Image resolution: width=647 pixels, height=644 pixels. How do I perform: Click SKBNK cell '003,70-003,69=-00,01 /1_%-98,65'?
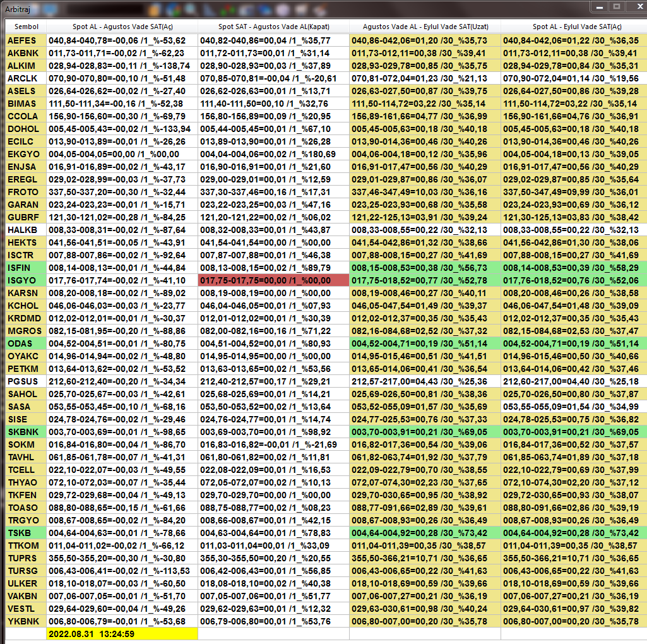tap(122, 432)
